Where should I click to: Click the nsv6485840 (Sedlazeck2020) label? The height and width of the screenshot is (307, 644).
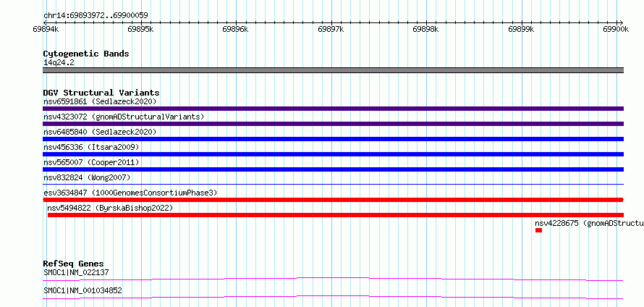coord(100,132)
